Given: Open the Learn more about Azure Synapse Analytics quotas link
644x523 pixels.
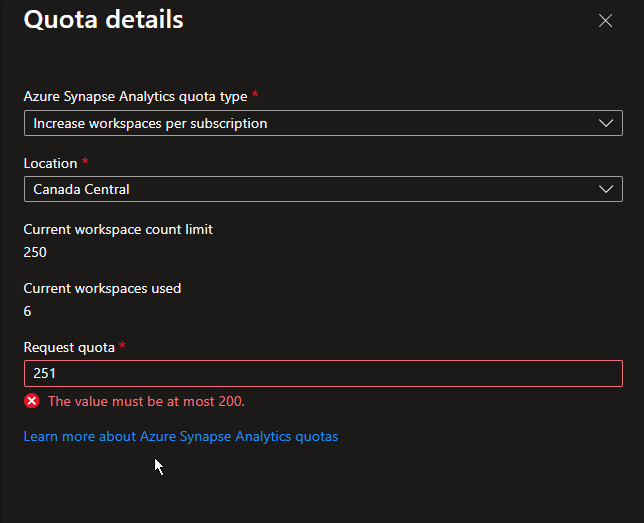Looking at the screenshot, I should (x=181, y=437).
